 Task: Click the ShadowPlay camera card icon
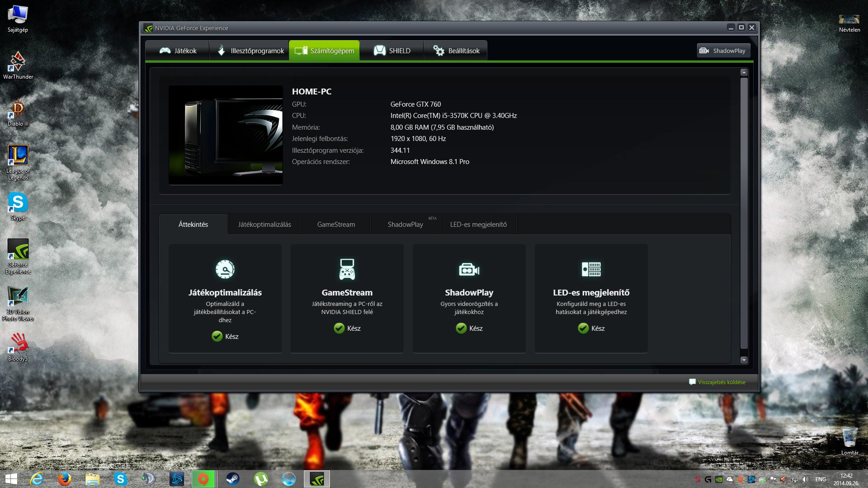469,270
